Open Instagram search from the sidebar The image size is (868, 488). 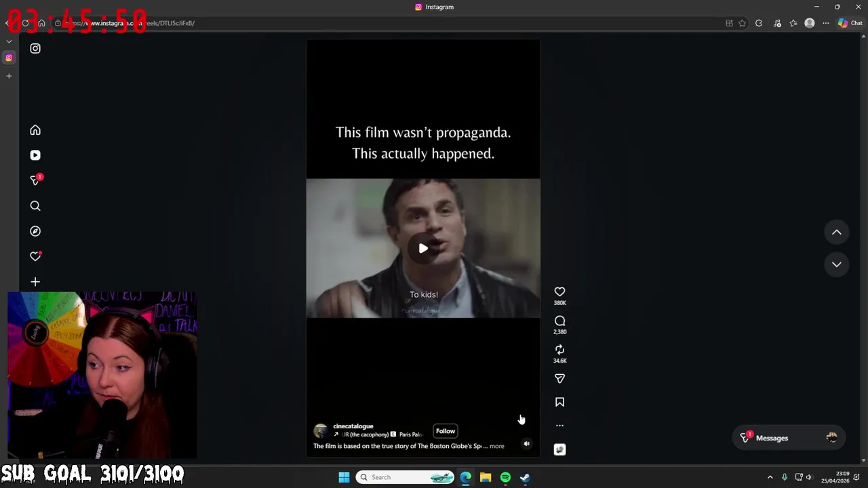[35, 206]
